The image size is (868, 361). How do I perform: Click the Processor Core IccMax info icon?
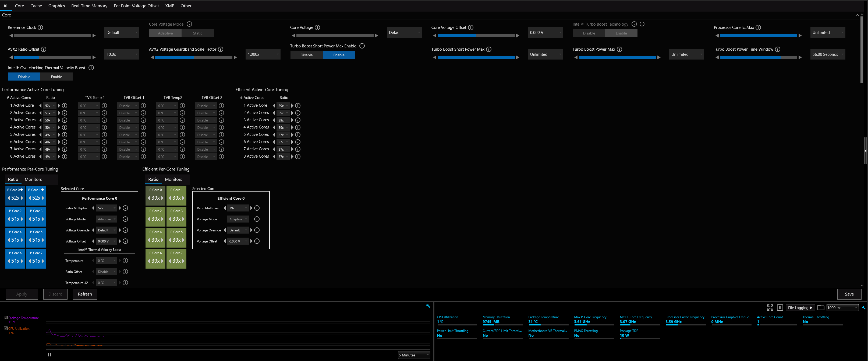click(x=758, y=27)
